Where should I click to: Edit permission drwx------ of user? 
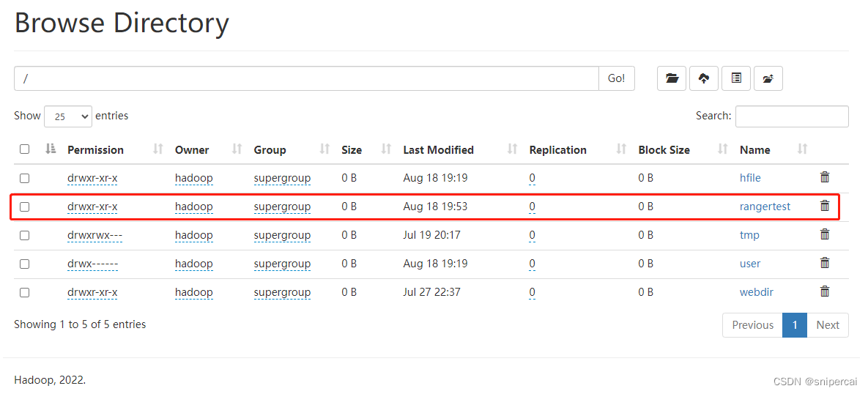(92, 264)
